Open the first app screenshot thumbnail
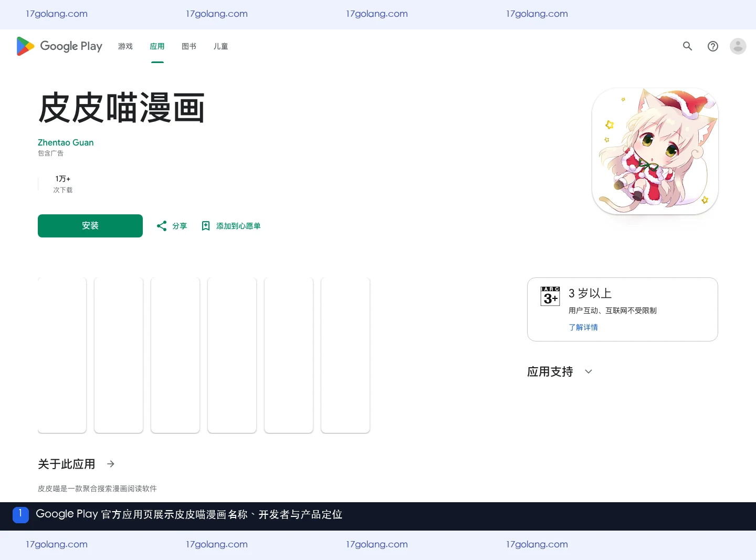Image resolution: width=756 pixels, height=560 pixels. (x=62, y=355)
